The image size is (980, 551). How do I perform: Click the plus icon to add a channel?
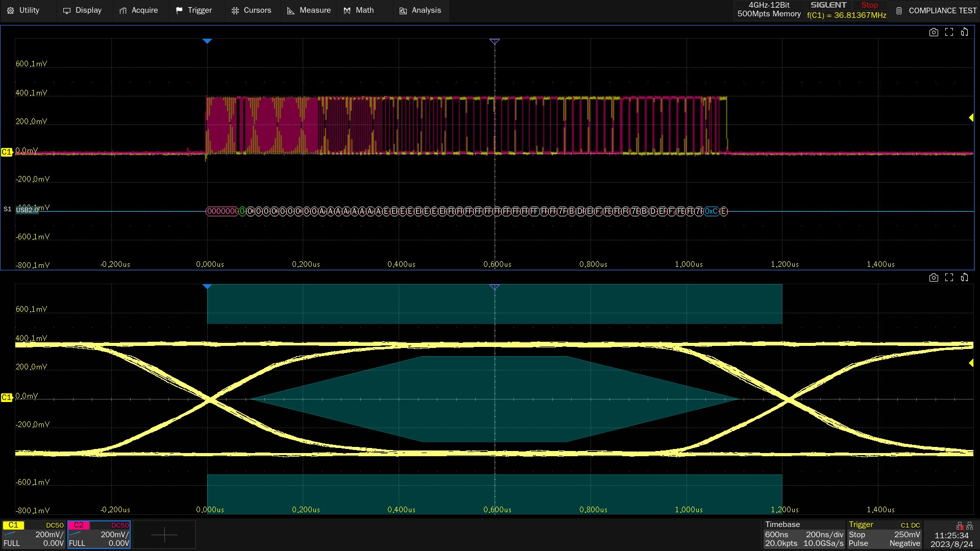[x=164, y=535]
